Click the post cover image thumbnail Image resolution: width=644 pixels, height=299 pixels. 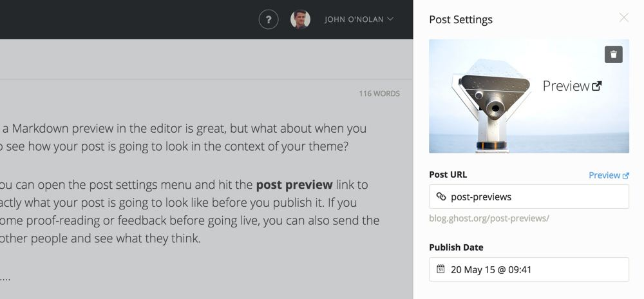(x=529, y=96)
